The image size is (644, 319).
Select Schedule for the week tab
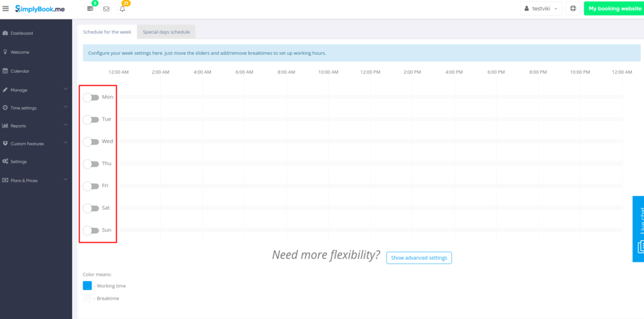tap(106, 32)
